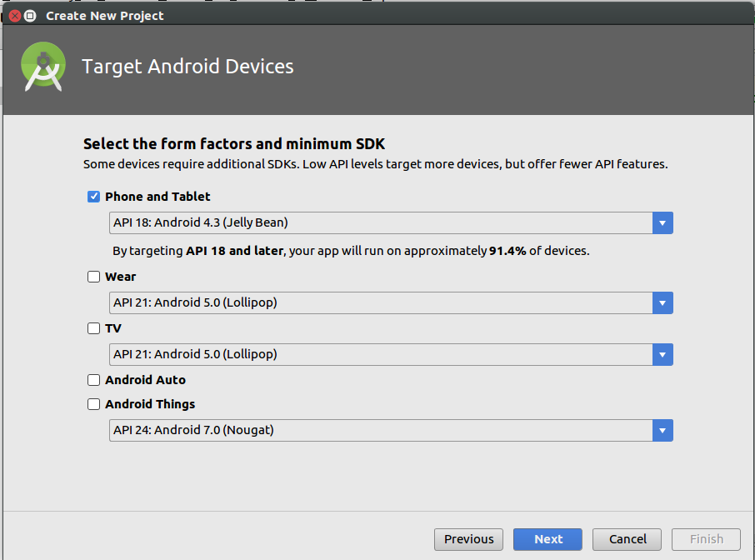Select the TV 'API 21: Android 5.0 (Lollipop)' field
Image resolution: width=755 pixels, height=560 pixels.
(x=391, y=354)
